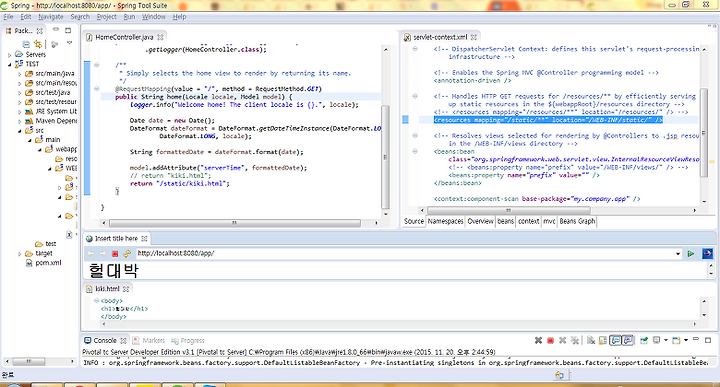Image resolution: width=720 pixels, height=387 pixels.
Task: Open the Help menu
Action: coord(179,17)
